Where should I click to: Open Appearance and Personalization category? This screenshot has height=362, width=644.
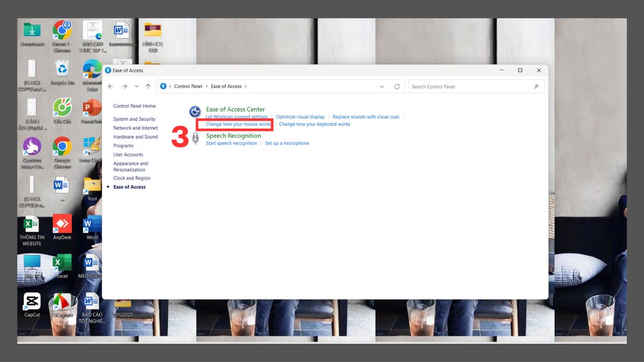(x=130, y=166)
